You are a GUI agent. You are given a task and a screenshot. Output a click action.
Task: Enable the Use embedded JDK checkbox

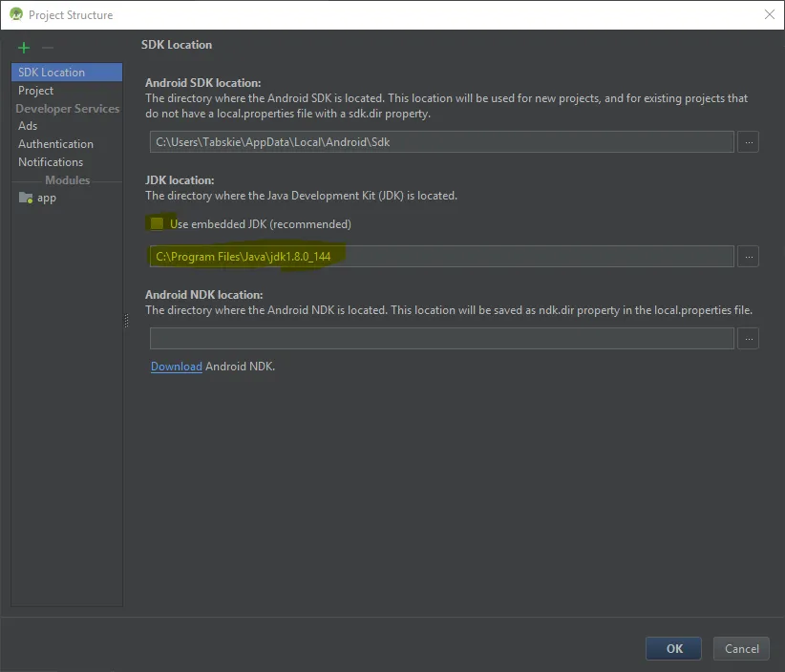click(158, 223)
